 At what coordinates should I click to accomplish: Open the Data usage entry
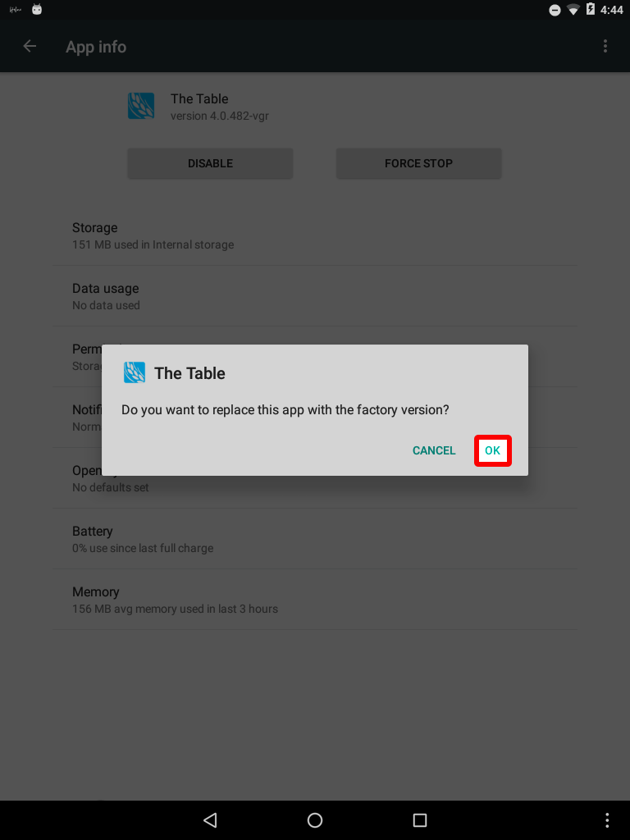coord(315,295)
